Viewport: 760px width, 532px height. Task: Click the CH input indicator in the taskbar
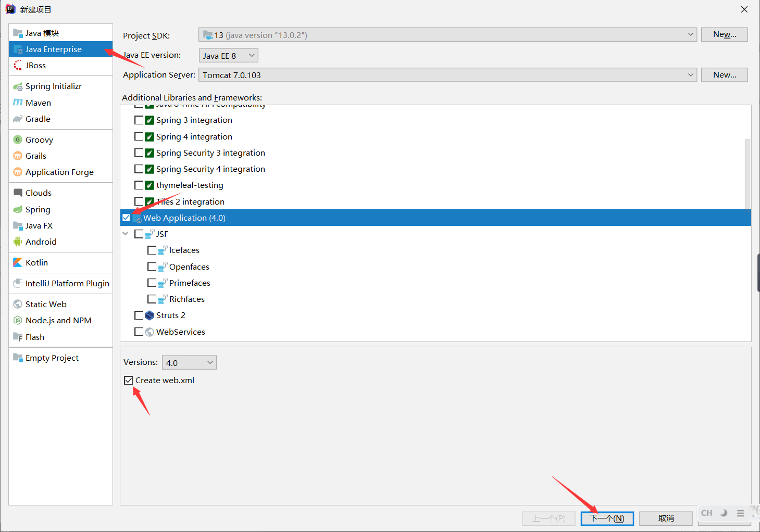[x=706, y=513]
